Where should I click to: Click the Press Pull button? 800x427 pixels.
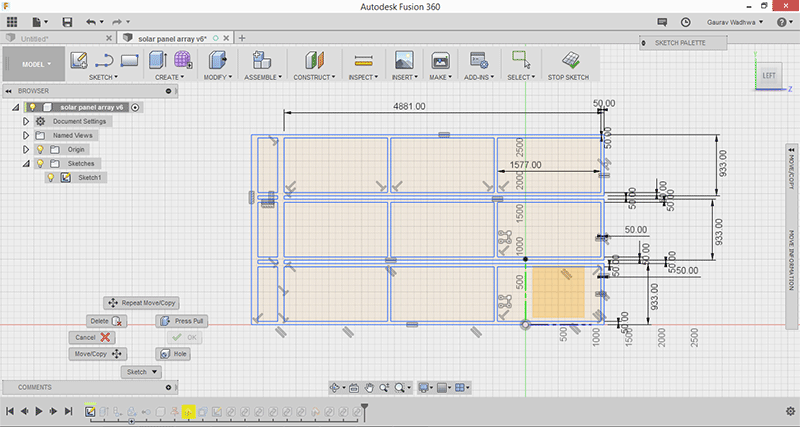click(x=181, y=321)
